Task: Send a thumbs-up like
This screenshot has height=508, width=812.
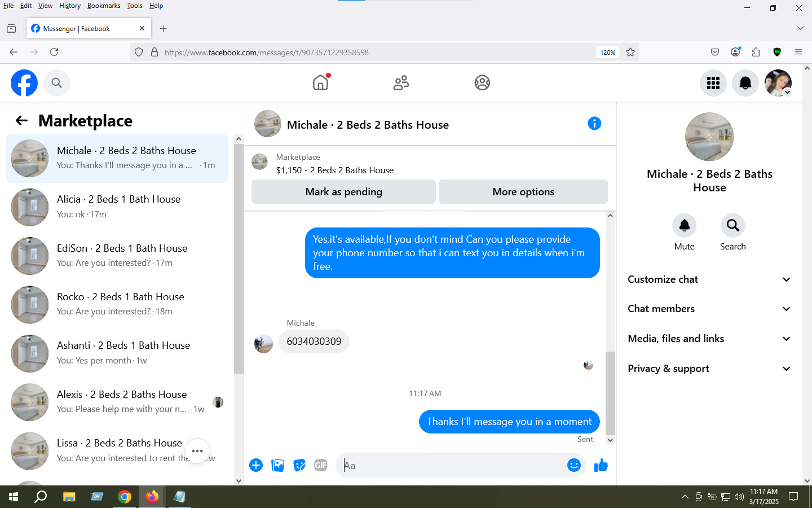Action: 601,465
